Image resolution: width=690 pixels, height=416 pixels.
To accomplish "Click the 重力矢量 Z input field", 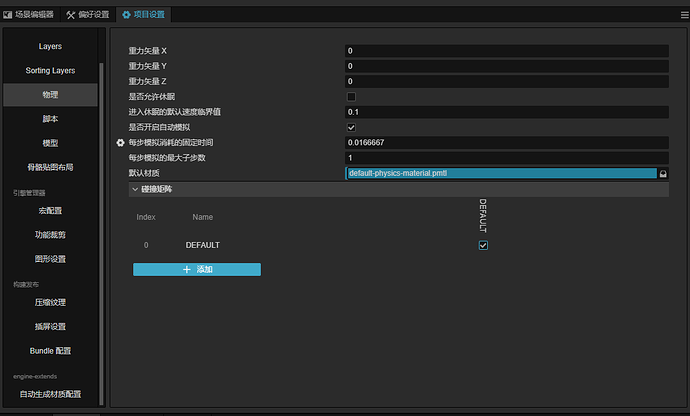I will [506, 81].
